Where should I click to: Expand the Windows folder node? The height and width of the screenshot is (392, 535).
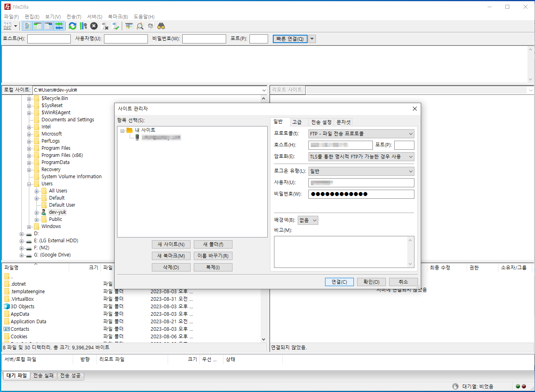pyautogui.click(x=29, y=227)
